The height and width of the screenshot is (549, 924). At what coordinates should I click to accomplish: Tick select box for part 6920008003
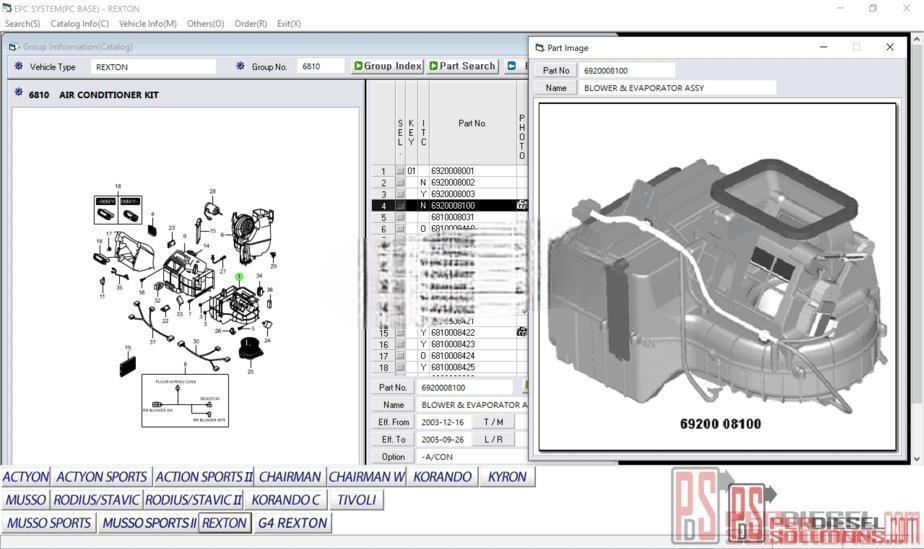pos(400,194)
